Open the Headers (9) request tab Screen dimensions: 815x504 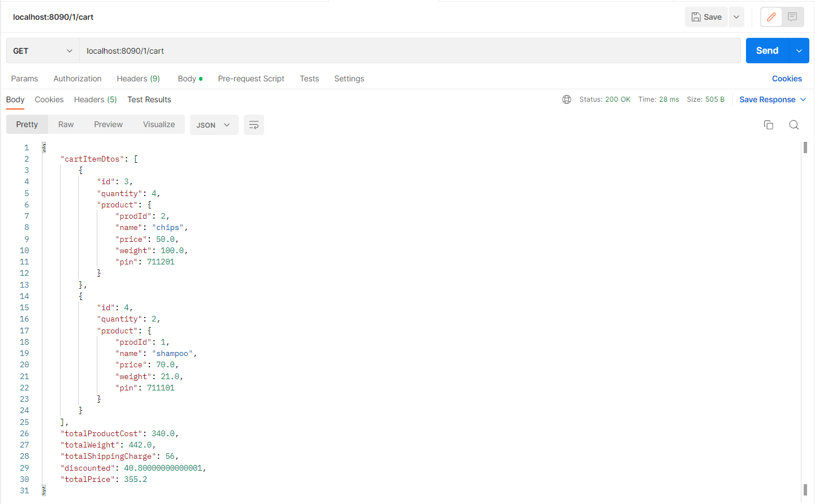[138, 79]
